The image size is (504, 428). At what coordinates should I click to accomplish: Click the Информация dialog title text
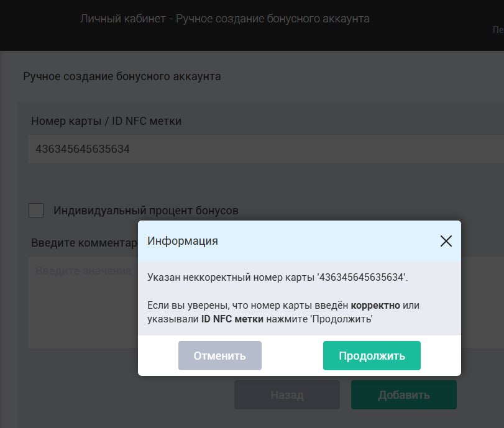click(x=183, y=241)
